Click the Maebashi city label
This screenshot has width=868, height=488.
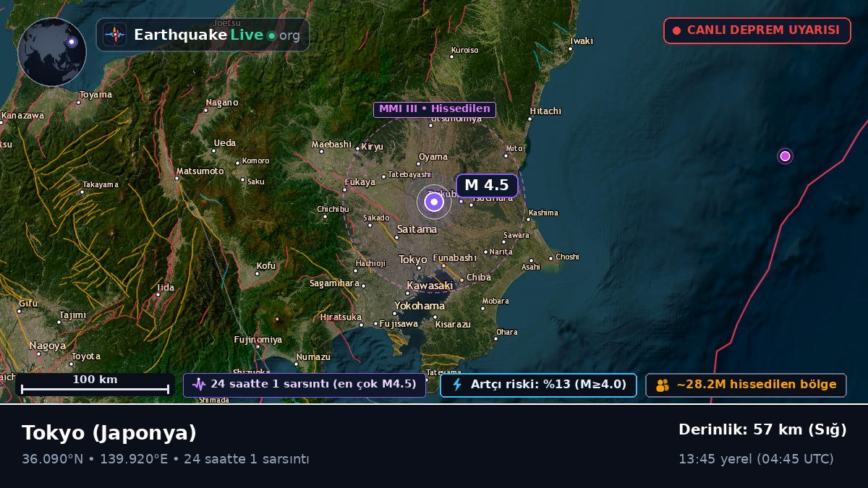point(331,145)
